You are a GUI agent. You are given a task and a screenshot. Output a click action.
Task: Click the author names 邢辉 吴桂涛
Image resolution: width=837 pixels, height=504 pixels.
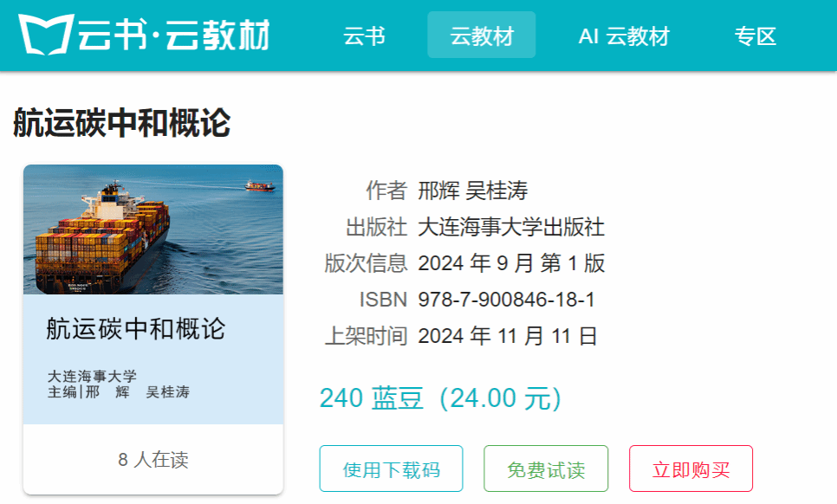coord(472,191)
